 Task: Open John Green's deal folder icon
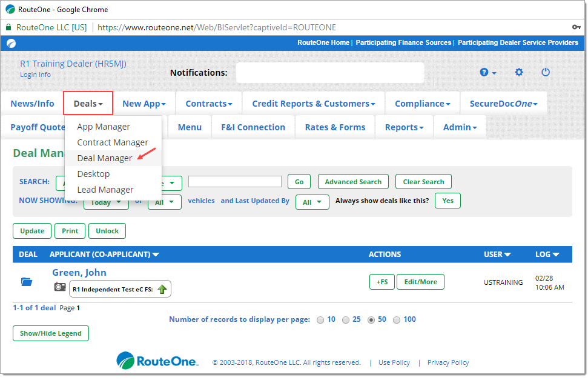tap(26, 282)
